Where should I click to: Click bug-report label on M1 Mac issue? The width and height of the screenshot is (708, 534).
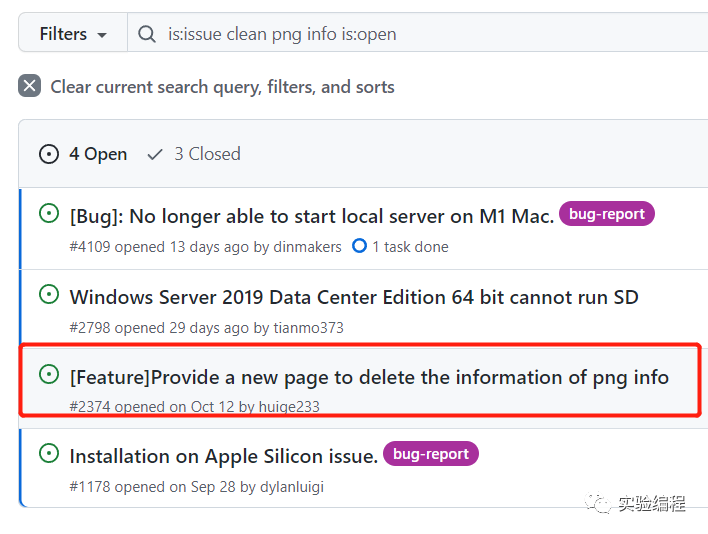coord(606,213)
